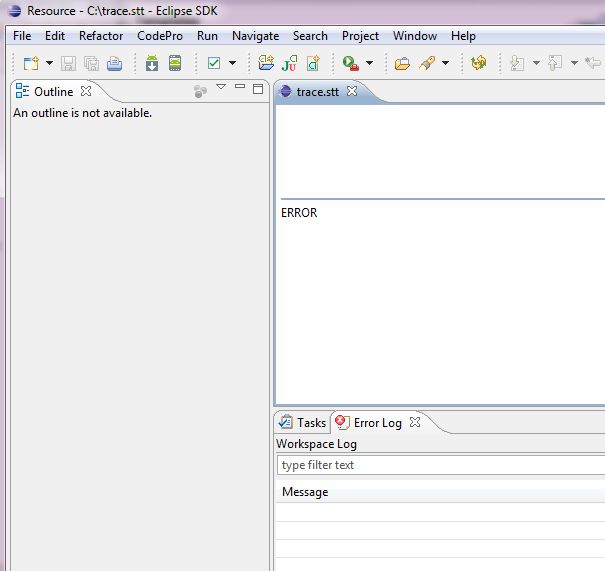Image resolution: width=605 pixels, height=571 pixels.
Task: Click the Eclipse icon in title bar
Action: 15,10
